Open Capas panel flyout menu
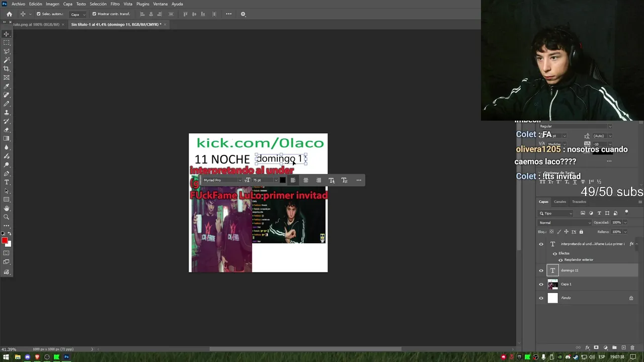 pos(640,202)
